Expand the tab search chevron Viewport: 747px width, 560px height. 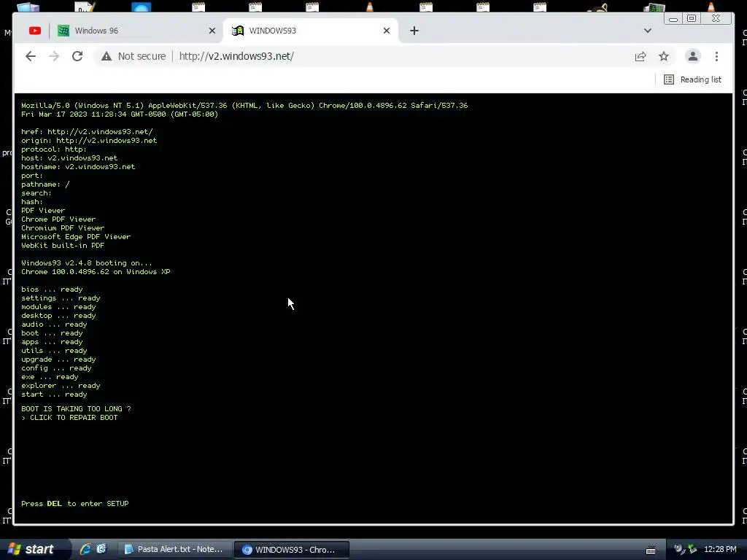[x=648, y=31]
